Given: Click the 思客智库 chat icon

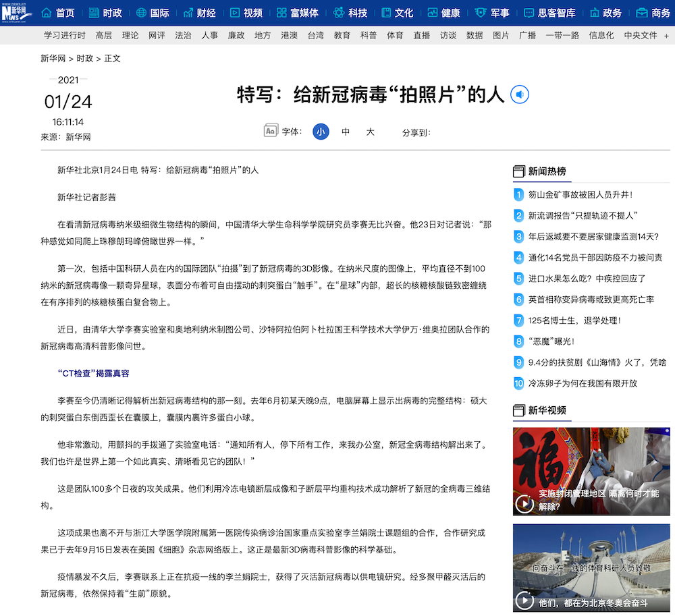Looking at the screenshot, I should click(x=529, y=13).
